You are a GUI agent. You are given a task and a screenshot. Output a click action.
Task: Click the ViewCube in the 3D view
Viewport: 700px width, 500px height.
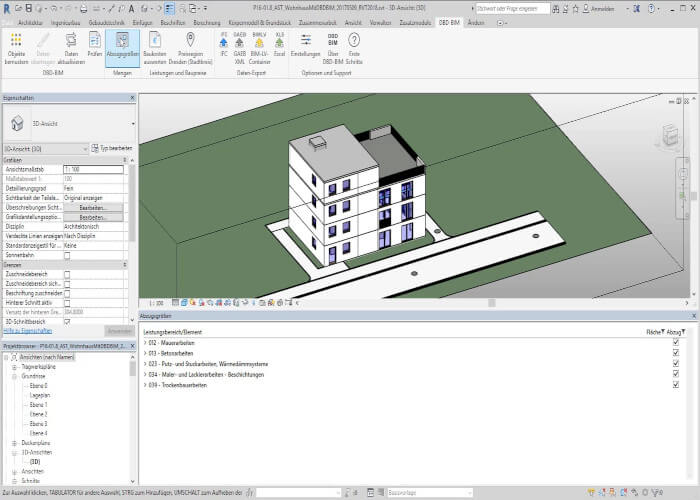pyautogui.click(x=670, y=135)
